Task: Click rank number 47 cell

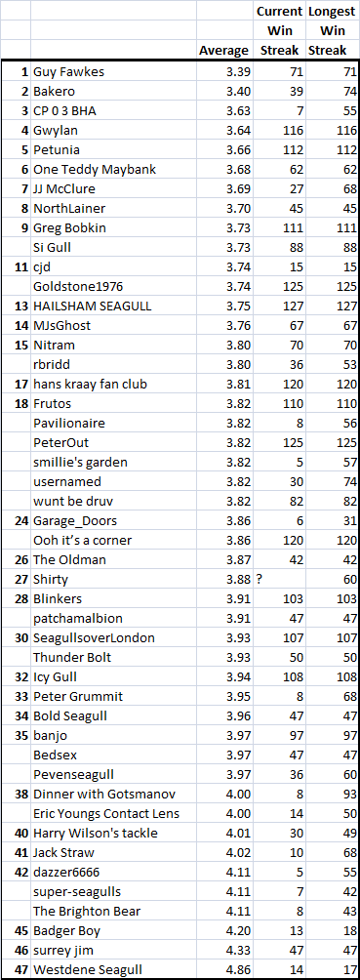Action: (x=16, y=970)
